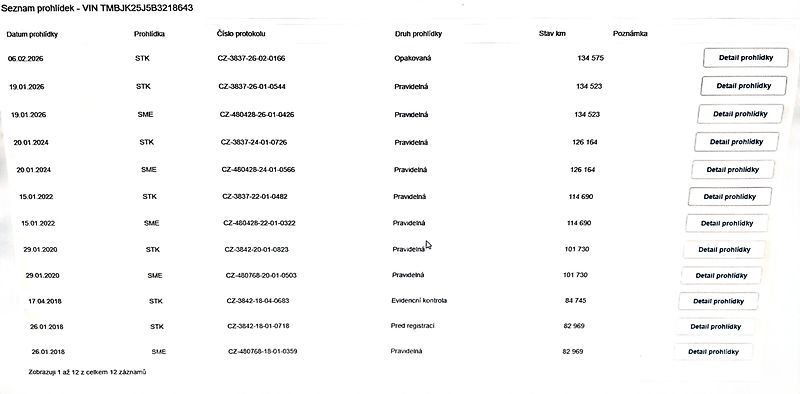Open Detail prohlídky for Před registrací row
Screen dimensions: 800x394
coord(715,326)
